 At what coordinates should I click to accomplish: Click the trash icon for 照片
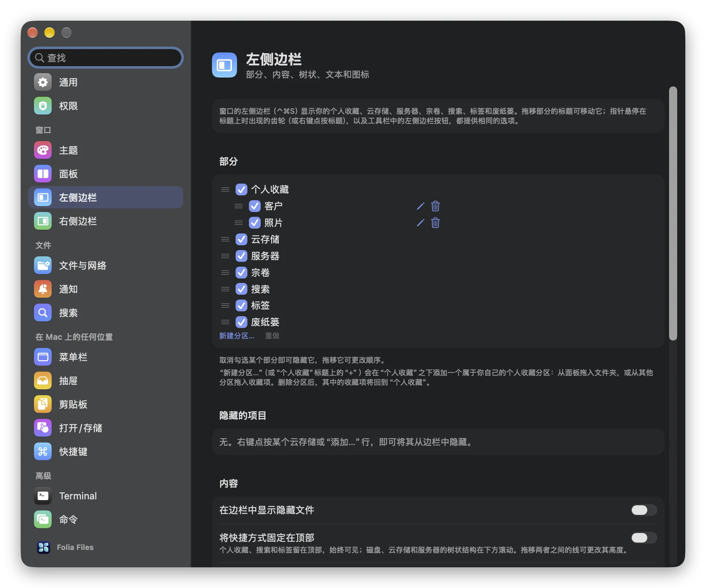[435, 223]
